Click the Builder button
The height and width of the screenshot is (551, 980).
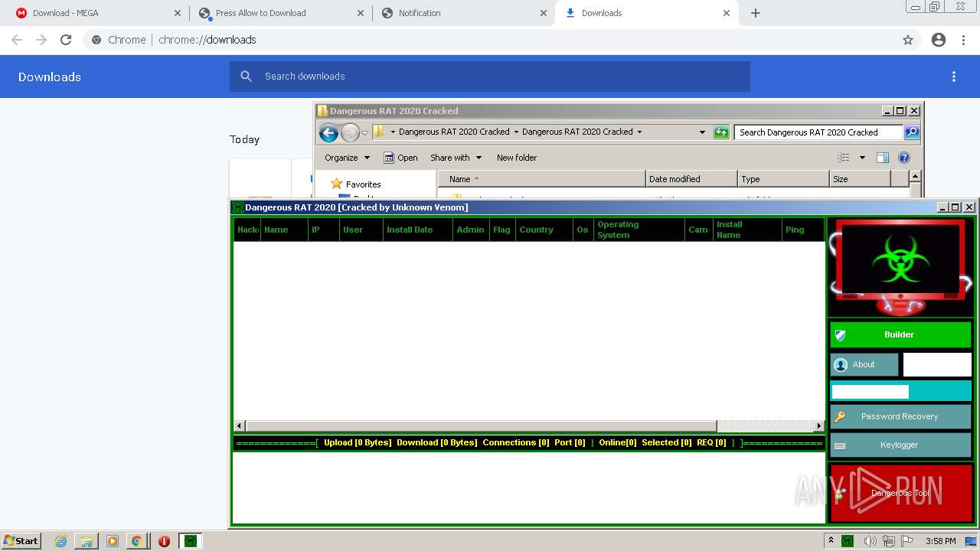[900, 335]
